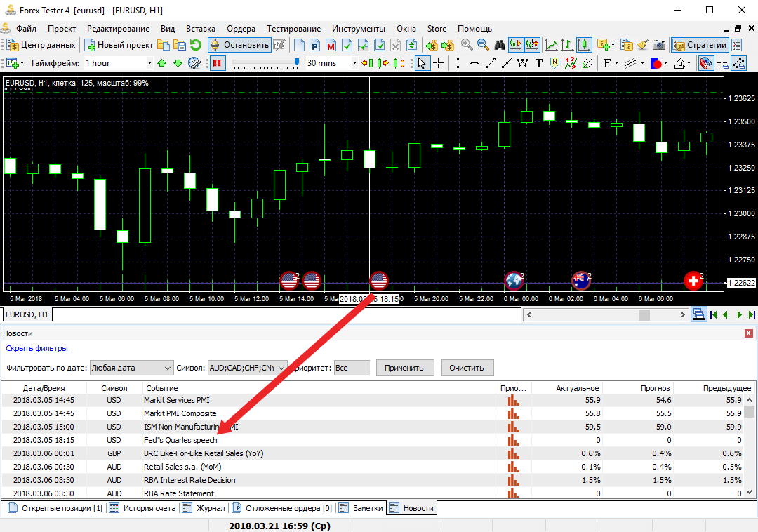Open the Символ currency filter dropdown

pyautogui.click(x=248, y=368)
